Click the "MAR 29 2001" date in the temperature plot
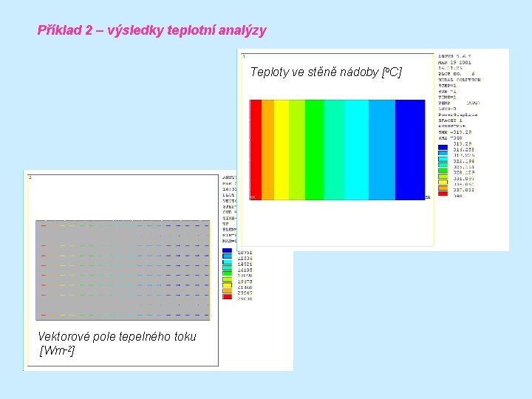 tap(454, 62)
